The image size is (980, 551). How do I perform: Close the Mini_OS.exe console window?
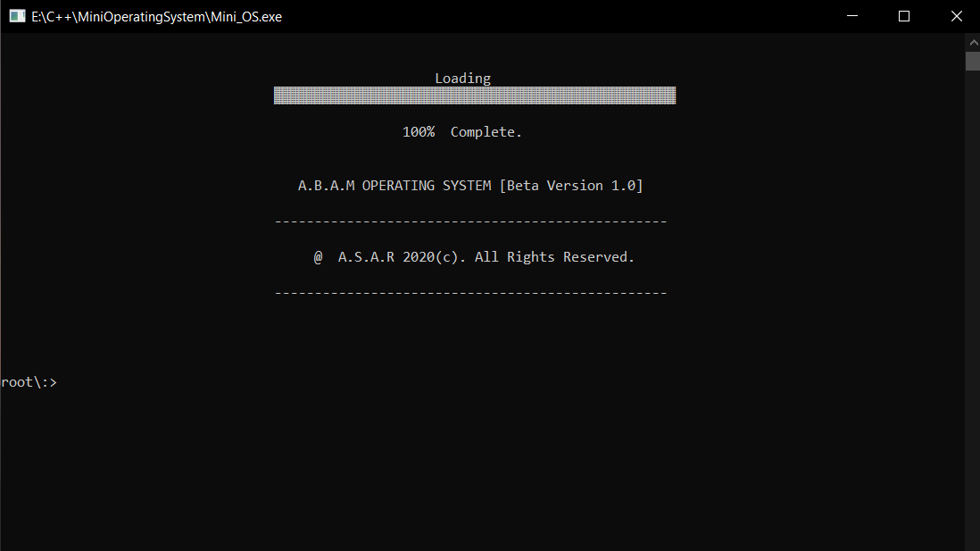tap(956, 16)
